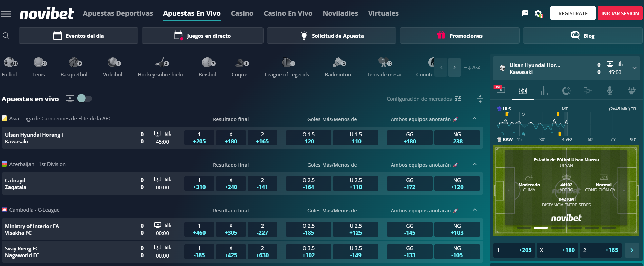Open lineups players tab
Screen dimensions: 644x266
click(x=631, y=91)
